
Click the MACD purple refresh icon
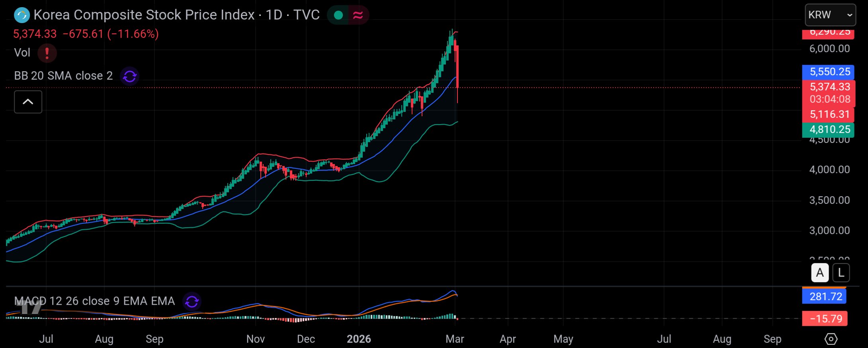(x=192, y=301)
